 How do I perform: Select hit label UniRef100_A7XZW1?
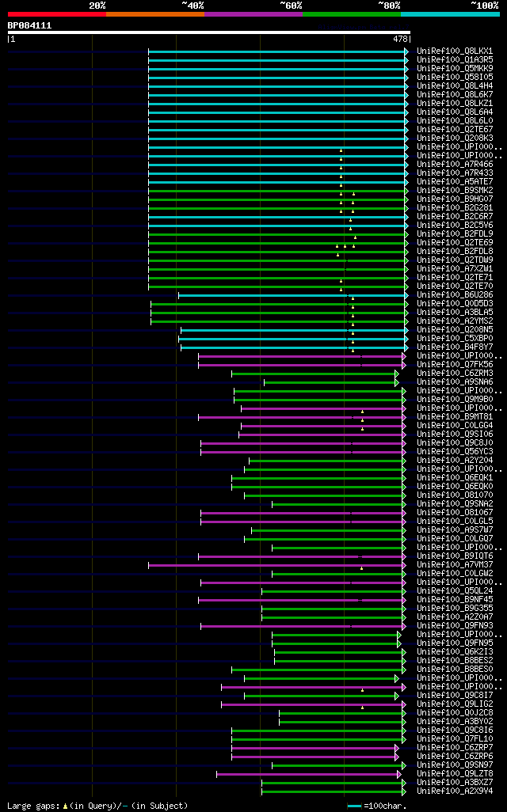(455, 269)
